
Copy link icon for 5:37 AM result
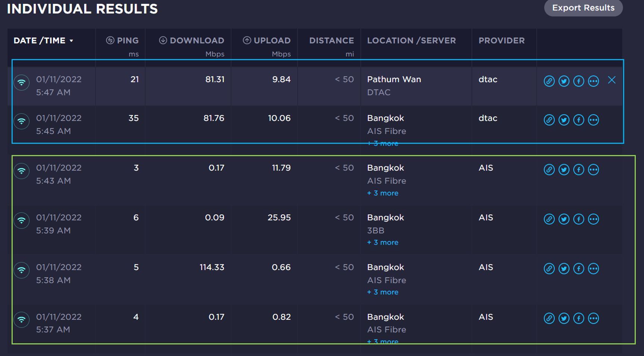(549, 318)
